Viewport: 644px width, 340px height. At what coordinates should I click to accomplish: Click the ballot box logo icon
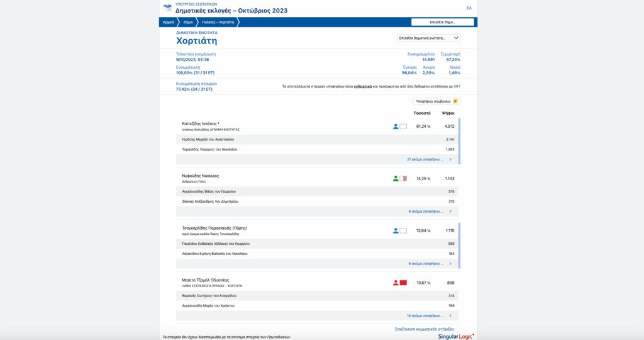tap(167, 8)
